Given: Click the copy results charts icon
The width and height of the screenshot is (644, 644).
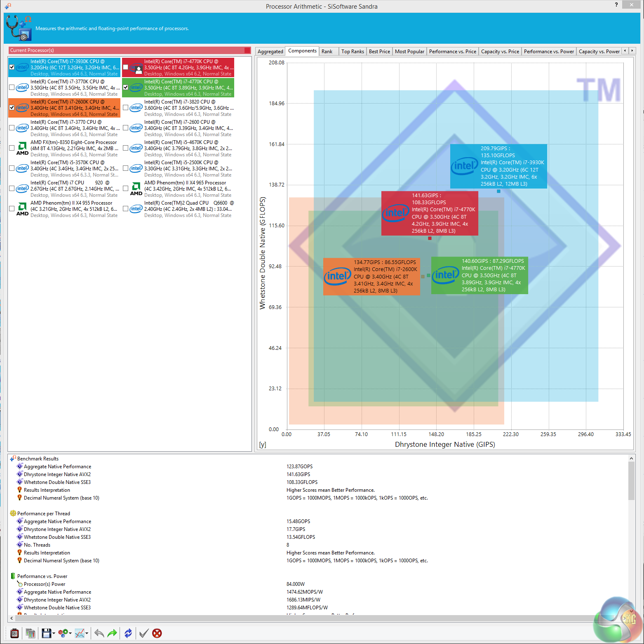Looking at the screenshot, I should (30, 633).
